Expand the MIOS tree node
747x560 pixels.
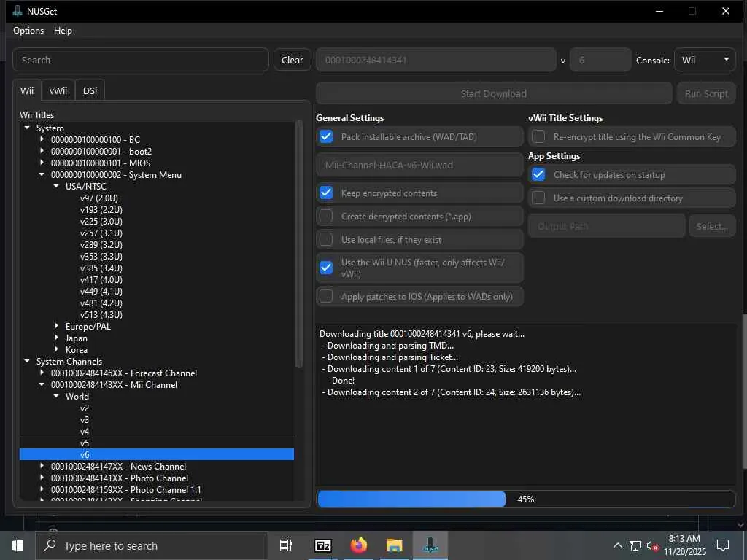42,163
